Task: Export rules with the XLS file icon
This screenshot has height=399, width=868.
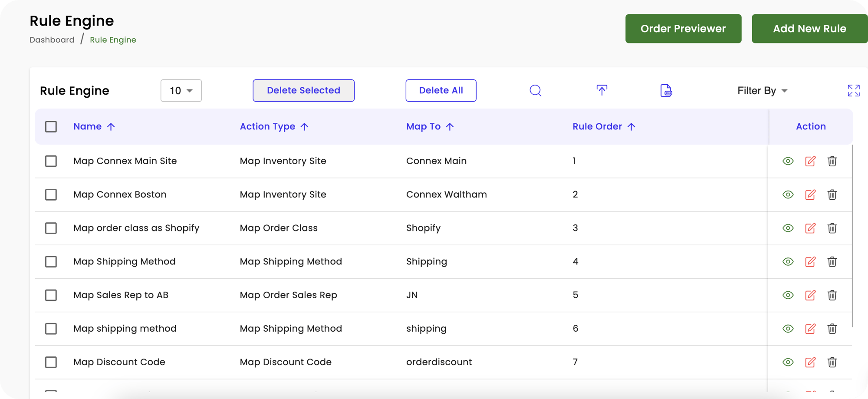Action: [666, 90]
